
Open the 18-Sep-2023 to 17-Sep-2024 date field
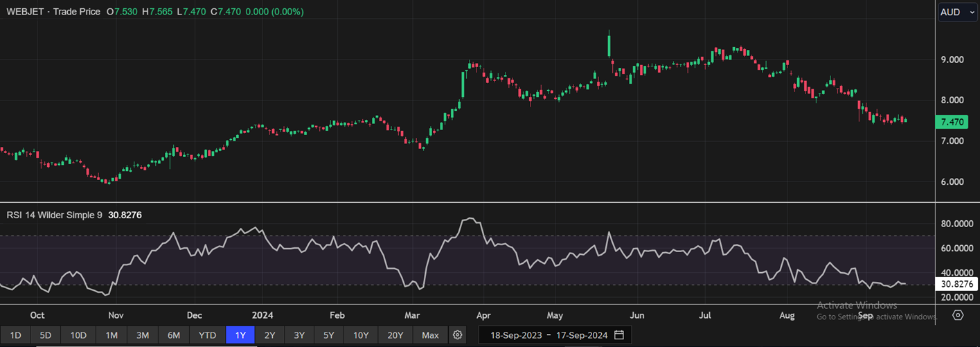click(549, 335)
